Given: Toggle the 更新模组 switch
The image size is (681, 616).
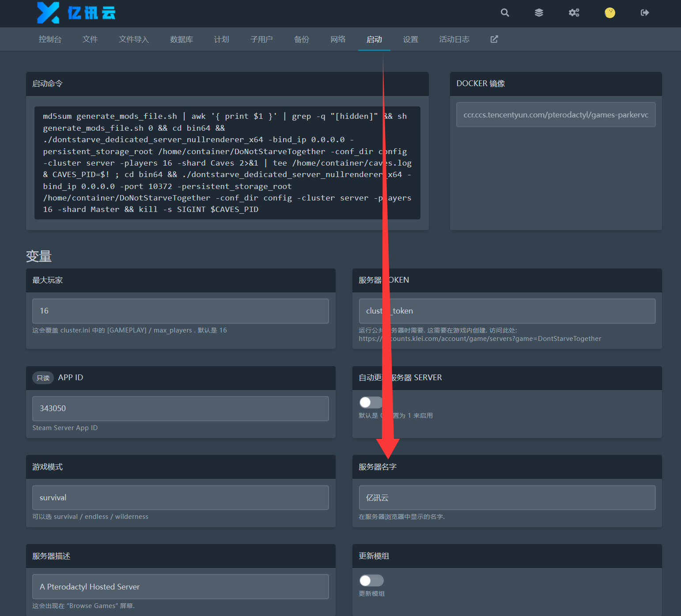Looking at the screenshot, I should pyautogui.click(x=371, y=580).
